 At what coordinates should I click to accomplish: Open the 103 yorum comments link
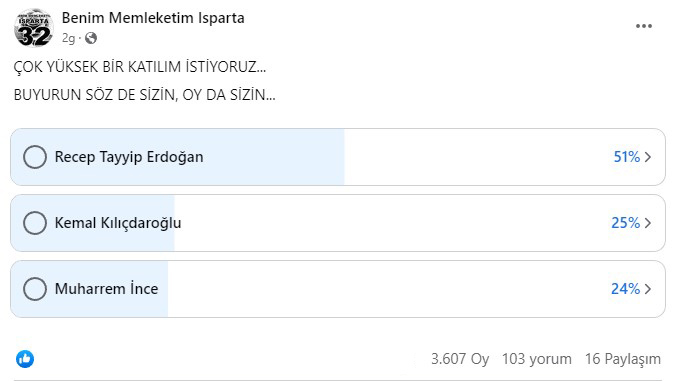(537, 359)
